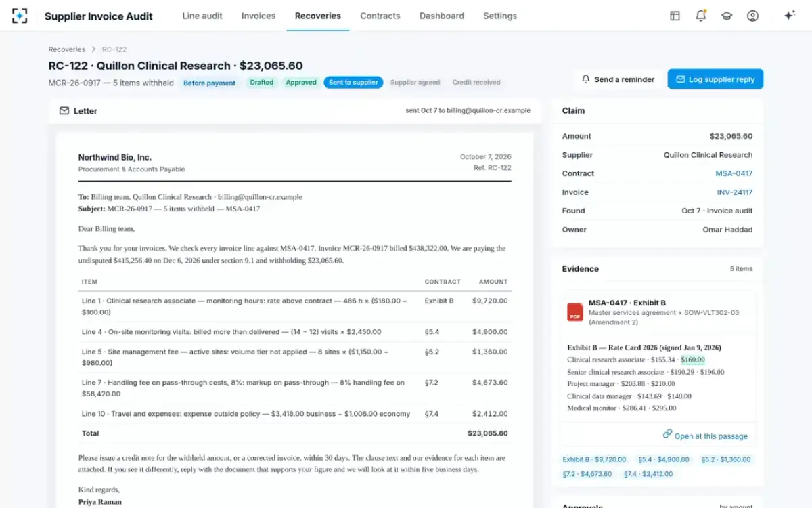Click Found value Oct 7 · invoice audit
Image resolution: width=812 pixels, height=508 pixels.
coord(717,211)
